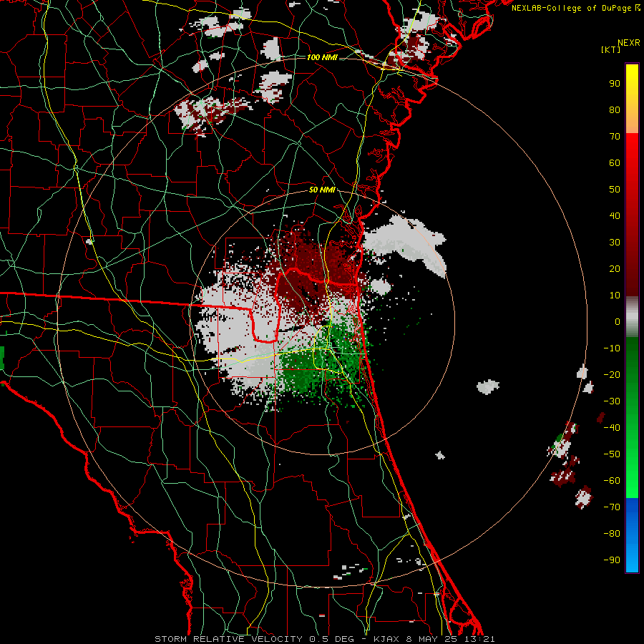Click the [KT] units label
Viewport: 644px width, 644px height.
tap(610, 49)
